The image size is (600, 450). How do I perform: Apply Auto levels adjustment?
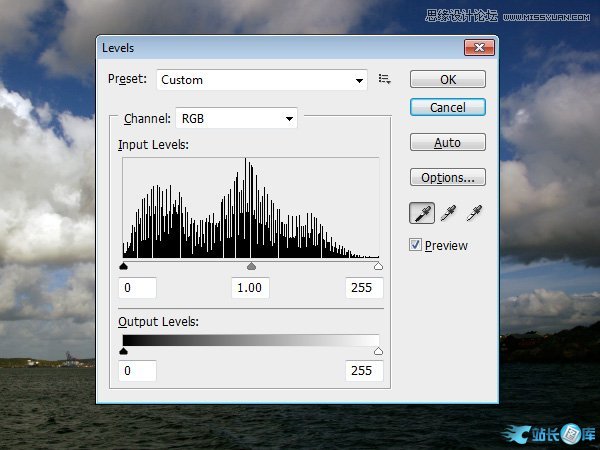pyautogui.click(x=447, y=143)
